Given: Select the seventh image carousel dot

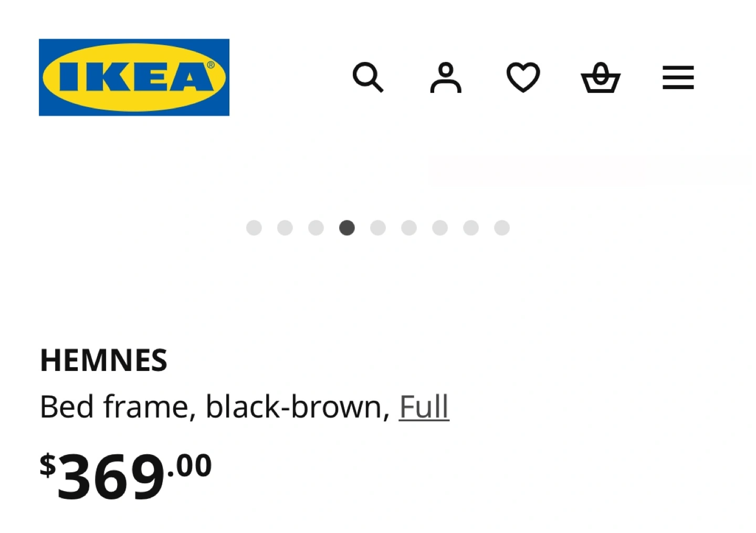Looking at the screenshot, I should (440, 228).
